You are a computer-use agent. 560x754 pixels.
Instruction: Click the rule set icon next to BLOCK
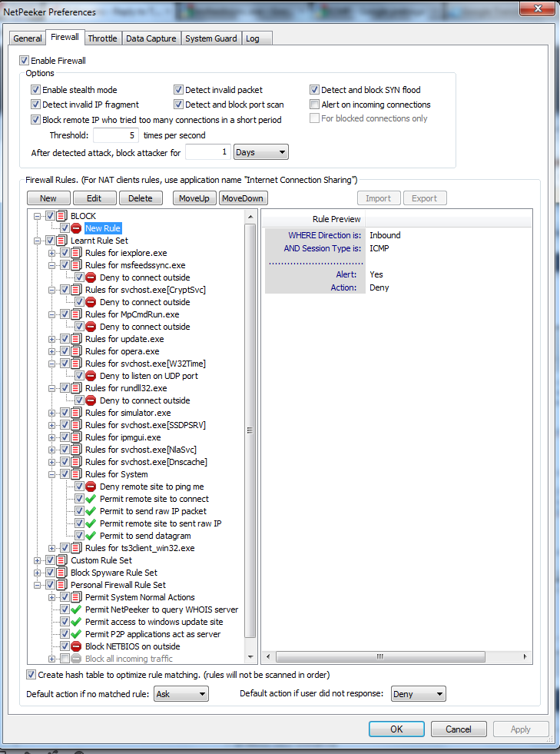[61, 216]
